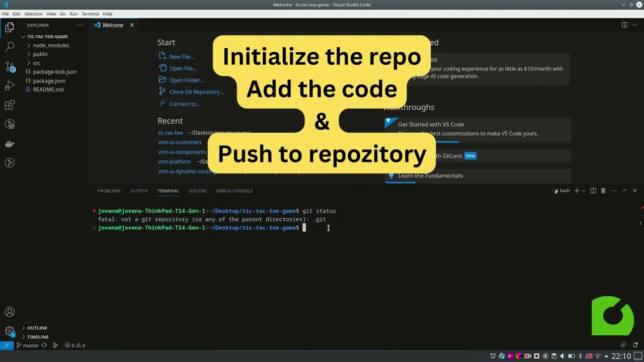
Task: Open the Go menu
Action: point(63,14)
